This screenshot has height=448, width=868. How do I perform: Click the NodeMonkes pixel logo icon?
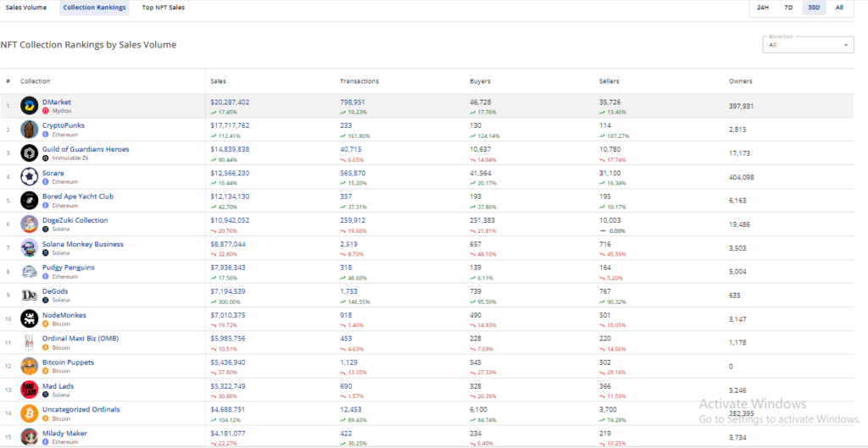(x=30, y=318)
